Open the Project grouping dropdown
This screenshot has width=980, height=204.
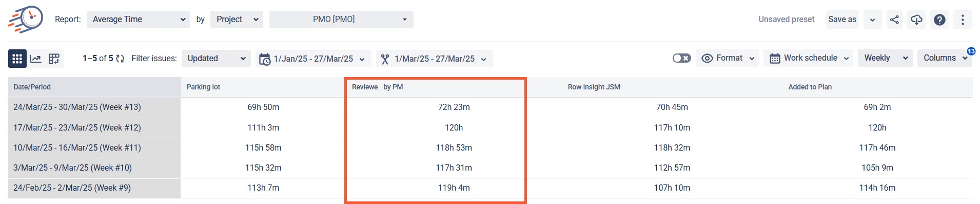237,20
